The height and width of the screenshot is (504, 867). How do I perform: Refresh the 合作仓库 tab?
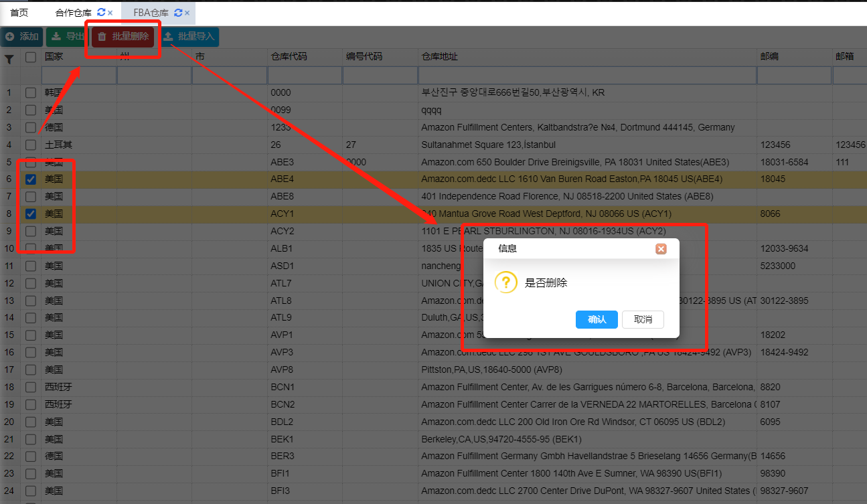tap(101, 13)
